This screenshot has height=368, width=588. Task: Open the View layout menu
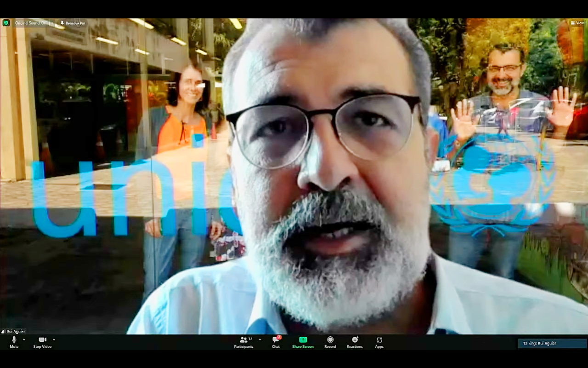[x=577, y=23]
